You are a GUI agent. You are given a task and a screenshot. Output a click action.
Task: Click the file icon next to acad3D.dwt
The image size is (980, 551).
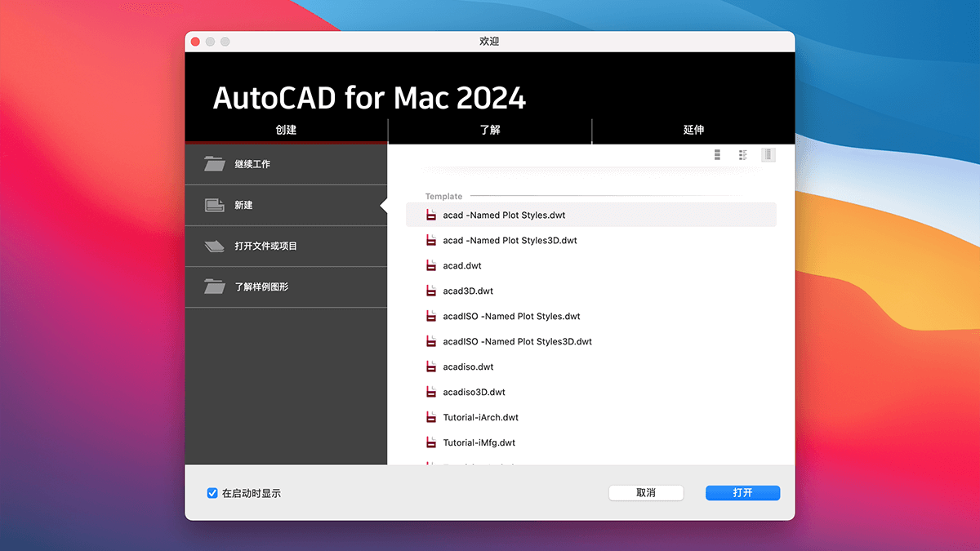pos(431,291)
